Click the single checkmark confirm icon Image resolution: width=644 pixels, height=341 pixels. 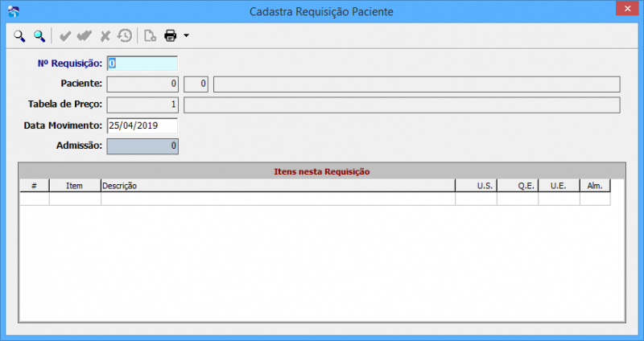coord(65,36)
